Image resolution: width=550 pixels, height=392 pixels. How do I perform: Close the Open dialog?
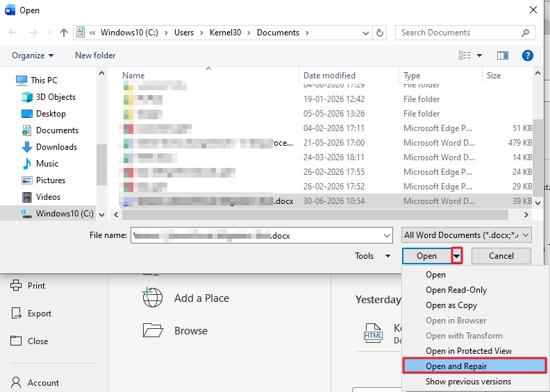[x=533, y=10]
